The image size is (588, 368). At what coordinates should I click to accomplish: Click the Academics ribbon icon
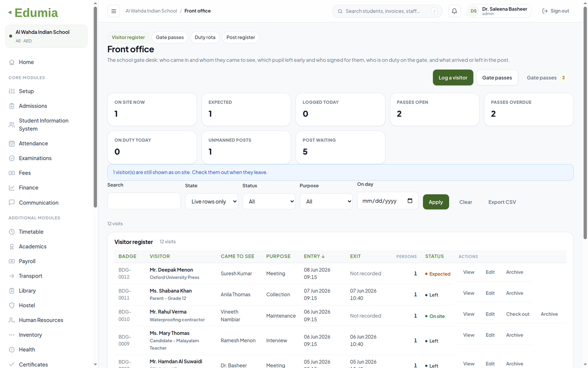tap(12, 246)
